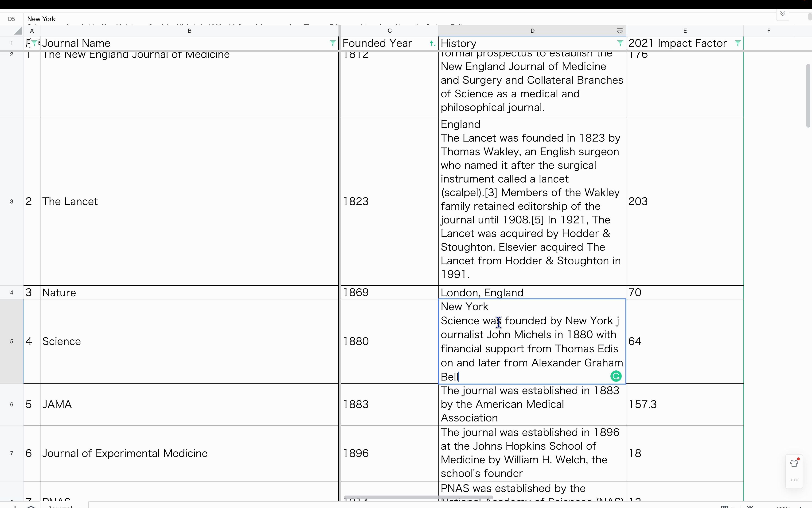Viewport: 812px width, 508px height.
Task: Open filter on Journal Name column
Action: [x=332, y=43]
